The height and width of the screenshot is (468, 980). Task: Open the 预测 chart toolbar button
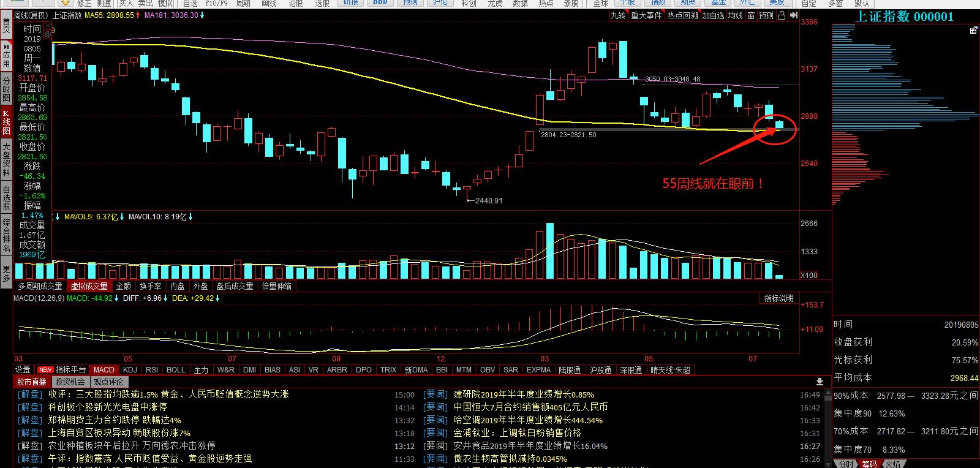click(766, 16)
